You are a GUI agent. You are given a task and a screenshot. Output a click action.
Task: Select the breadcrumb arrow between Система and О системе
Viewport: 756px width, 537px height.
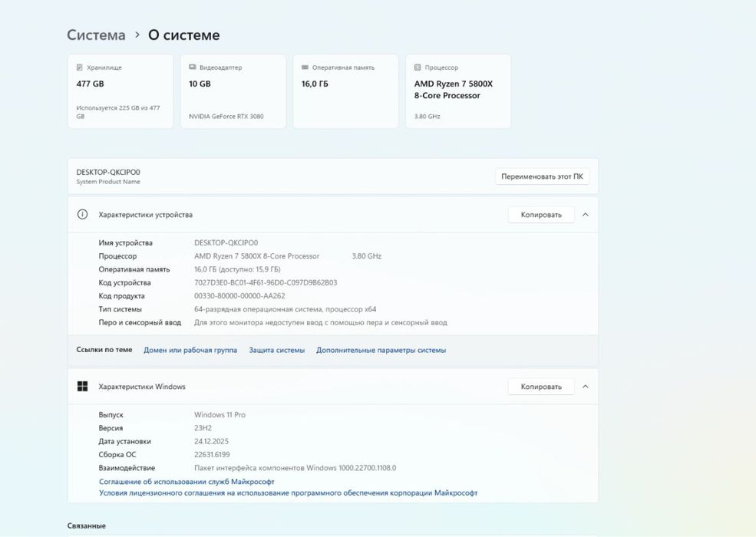(137, 35)
